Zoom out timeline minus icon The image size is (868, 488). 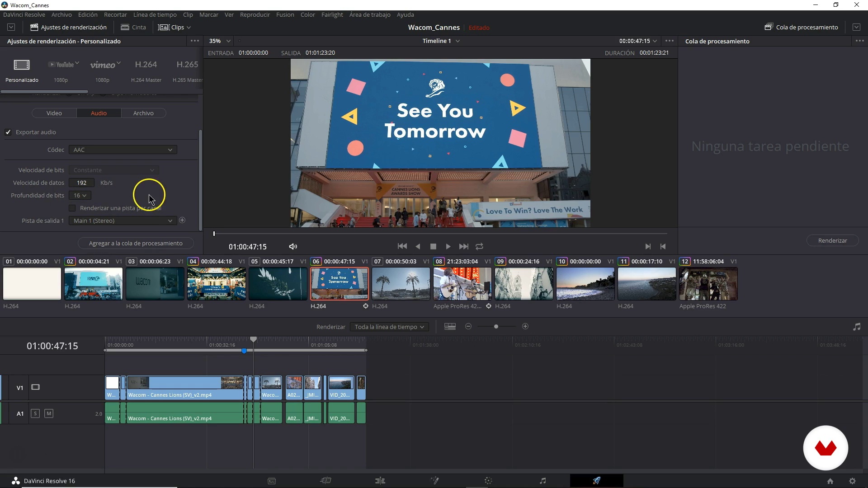click(468, 327)
